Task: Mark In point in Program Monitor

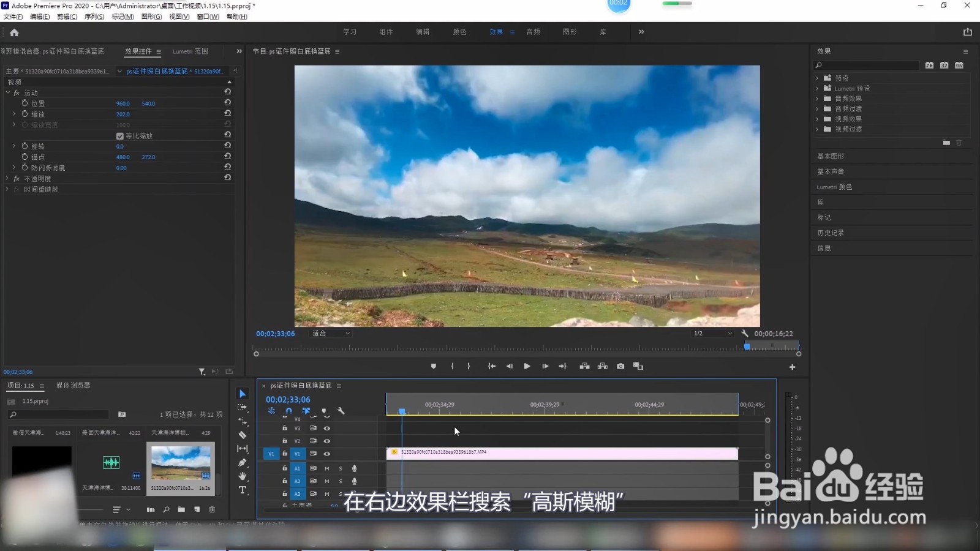Action: [453, 366]
